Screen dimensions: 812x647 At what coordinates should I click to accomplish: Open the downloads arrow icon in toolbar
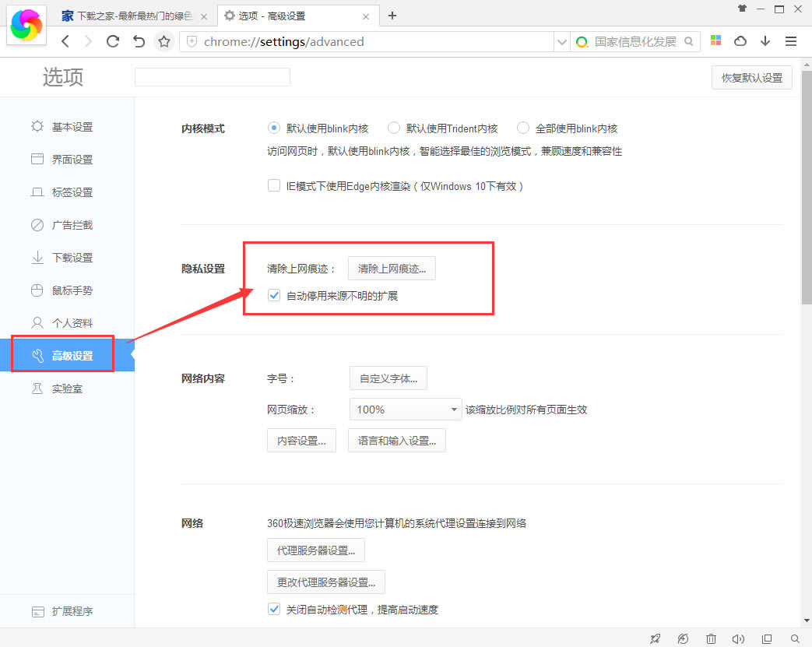(x=765, y=41)
